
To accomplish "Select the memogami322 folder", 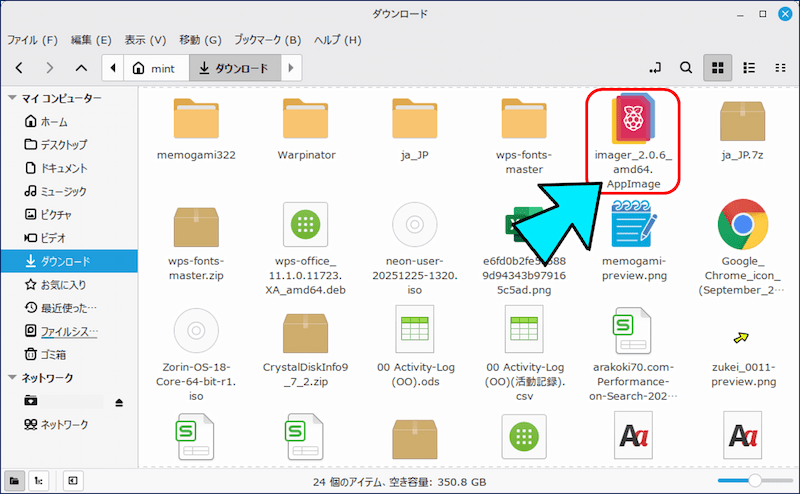I will [196, 129].
